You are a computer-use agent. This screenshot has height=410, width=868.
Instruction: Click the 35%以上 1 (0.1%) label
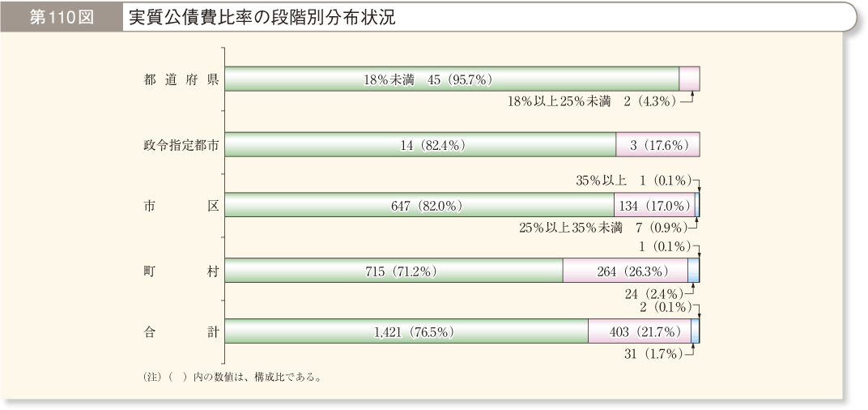pyautogui.click(x=633, y=181)
